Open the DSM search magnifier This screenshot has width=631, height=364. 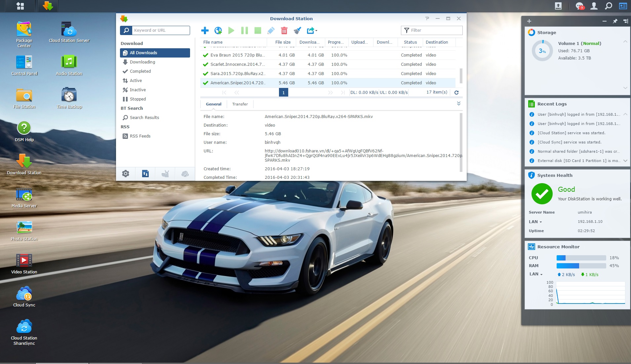coord(609,6)
